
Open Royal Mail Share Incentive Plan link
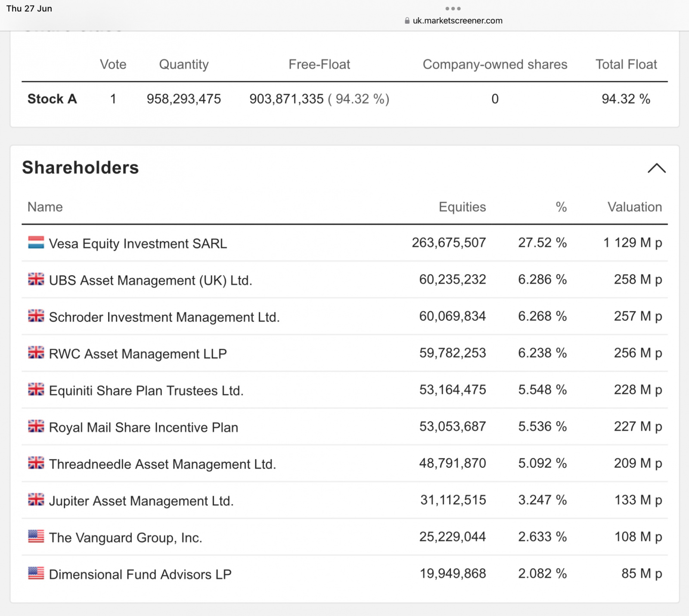tap(143, 427)
